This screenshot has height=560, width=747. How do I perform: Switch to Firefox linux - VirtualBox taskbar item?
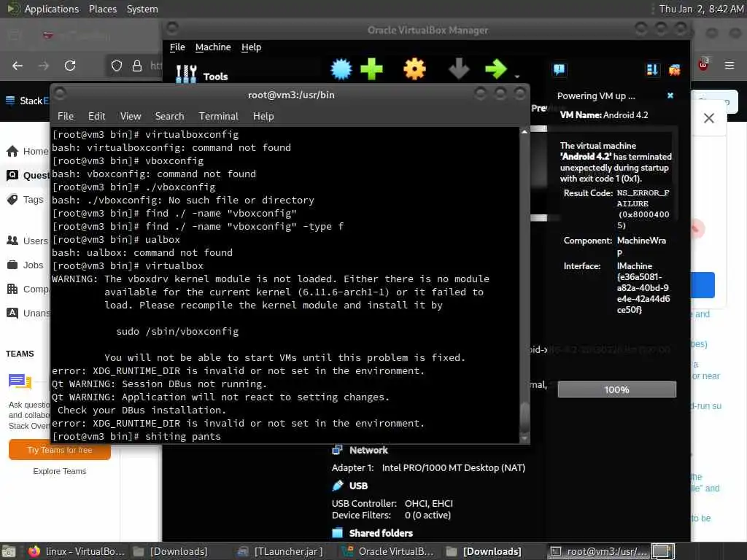pyautogui.click(x=77, y=551)
